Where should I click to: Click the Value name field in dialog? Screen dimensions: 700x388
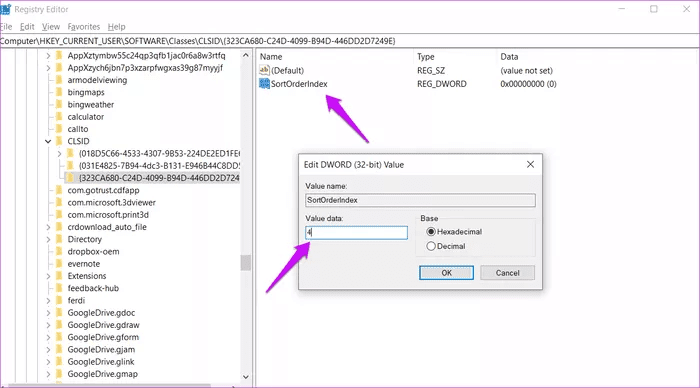click(420, 200)
